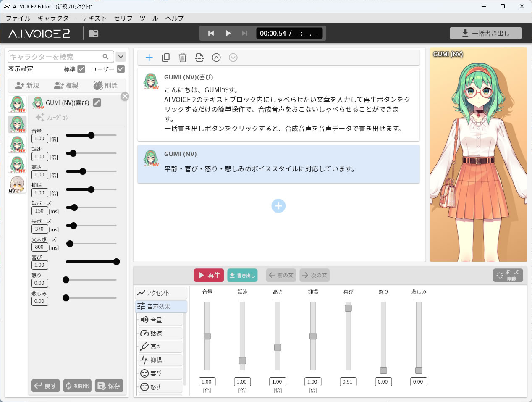Click the vertical 喜び slider at 0.91
Image resolution: width=532 pixels, height=402 pixels.
pyautogui.click(x=348, y=308)
